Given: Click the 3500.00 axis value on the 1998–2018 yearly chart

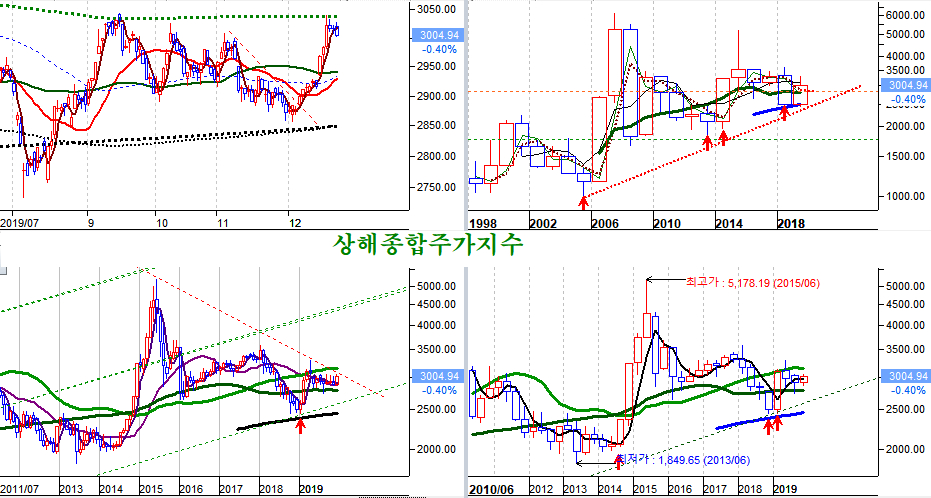Looking at the screenshot, I should (905, 71).
